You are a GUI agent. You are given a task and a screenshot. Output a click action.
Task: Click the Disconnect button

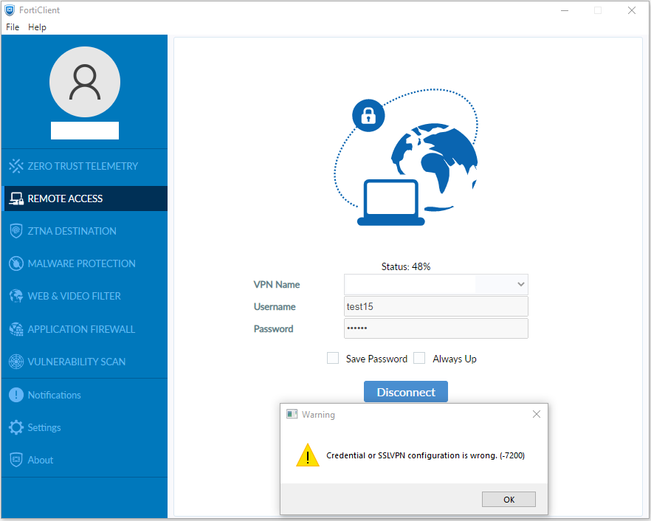tap(406, 392)
